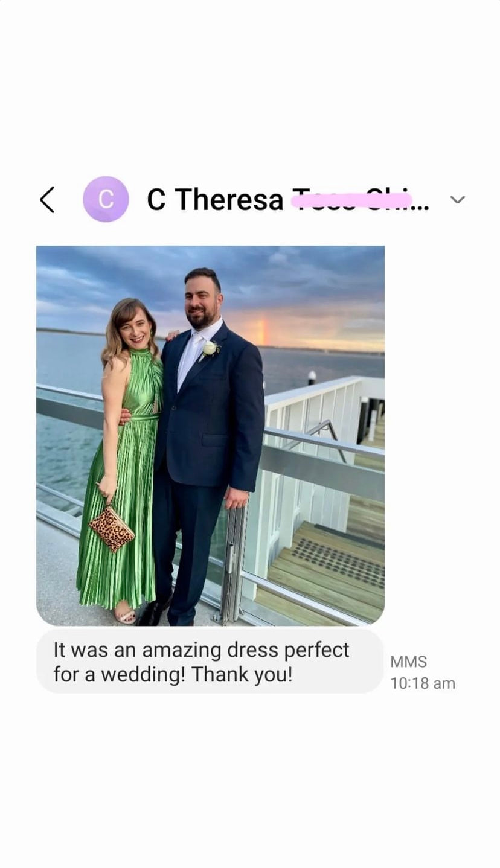The image size is (500, 868).
Task: Click the pink scribble over the name
Action: 351,200
